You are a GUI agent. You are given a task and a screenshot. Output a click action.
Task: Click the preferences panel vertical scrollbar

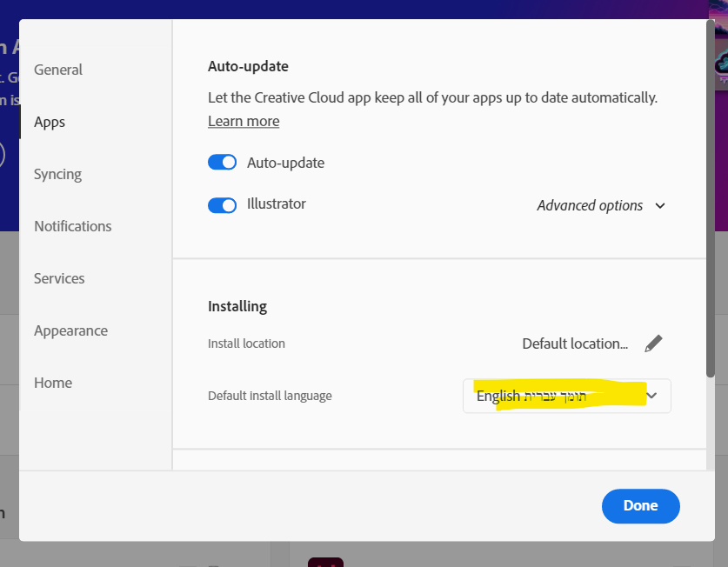(x=711, y=200)
